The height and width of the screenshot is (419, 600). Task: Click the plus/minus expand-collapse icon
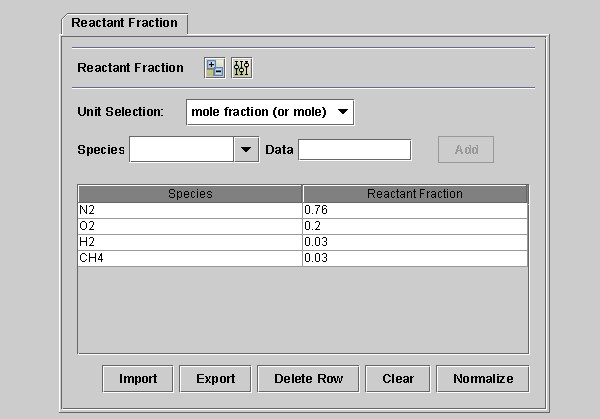point(214,68)
